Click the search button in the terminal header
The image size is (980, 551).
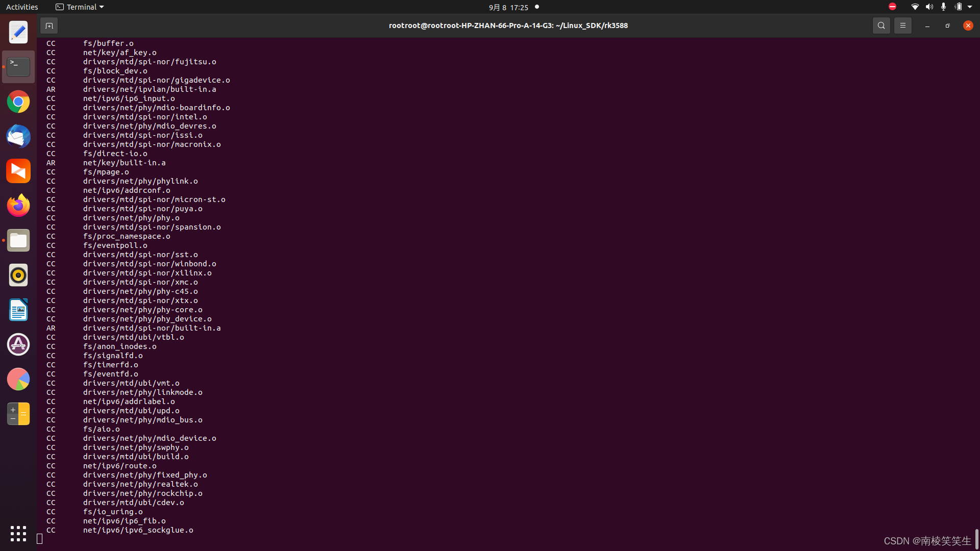tap(881, 25)
